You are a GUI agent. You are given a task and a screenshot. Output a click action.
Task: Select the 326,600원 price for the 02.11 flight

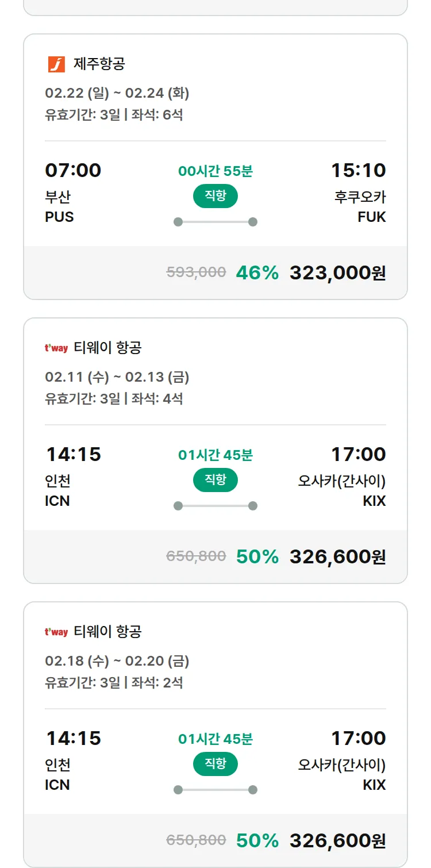click(x=337, y=556)
